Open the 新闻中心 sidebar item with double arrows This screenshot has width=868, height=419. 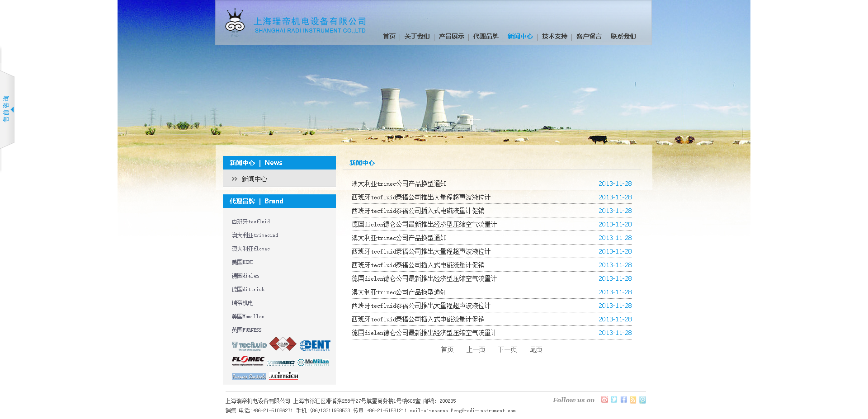(x=254, y=179)
